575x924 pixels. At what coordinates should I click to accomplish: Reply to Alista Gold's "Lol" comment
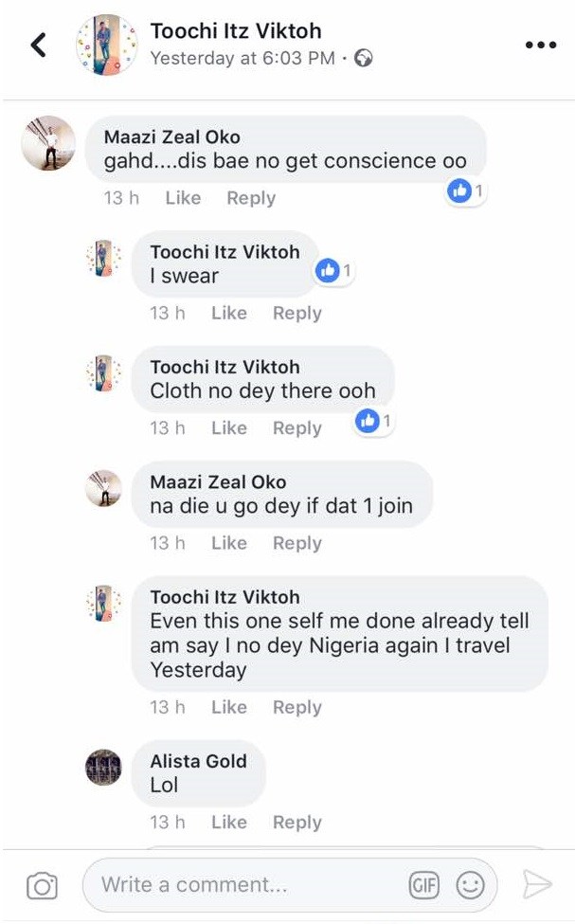[296, 823]
